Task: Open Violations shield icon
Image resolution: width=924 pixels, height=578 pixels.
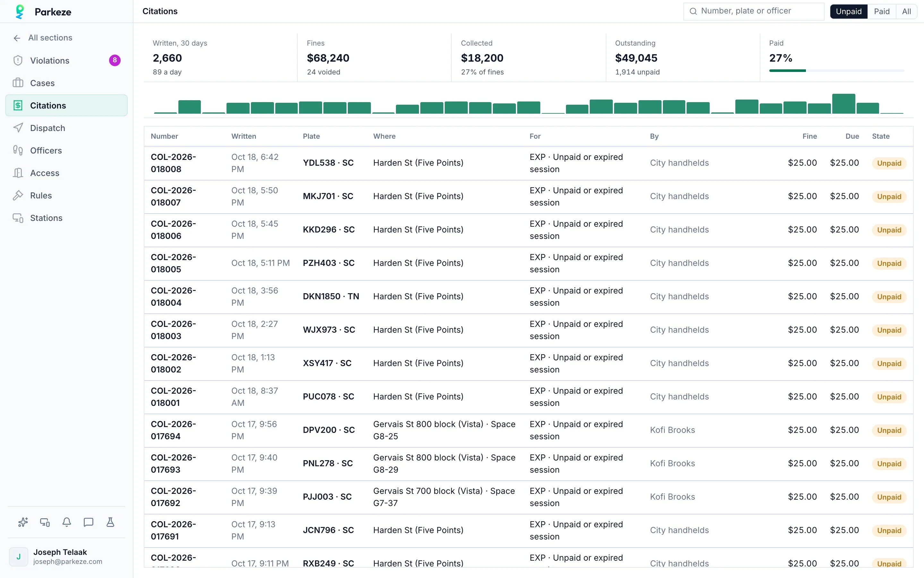Action: click(18, 60)
